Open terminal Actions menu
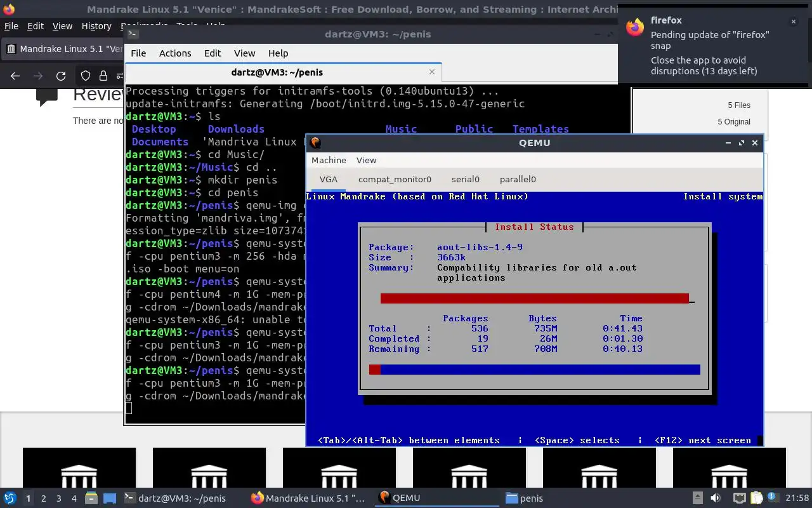The height and width of the screenshot is (508, 812). coord(175,53)
